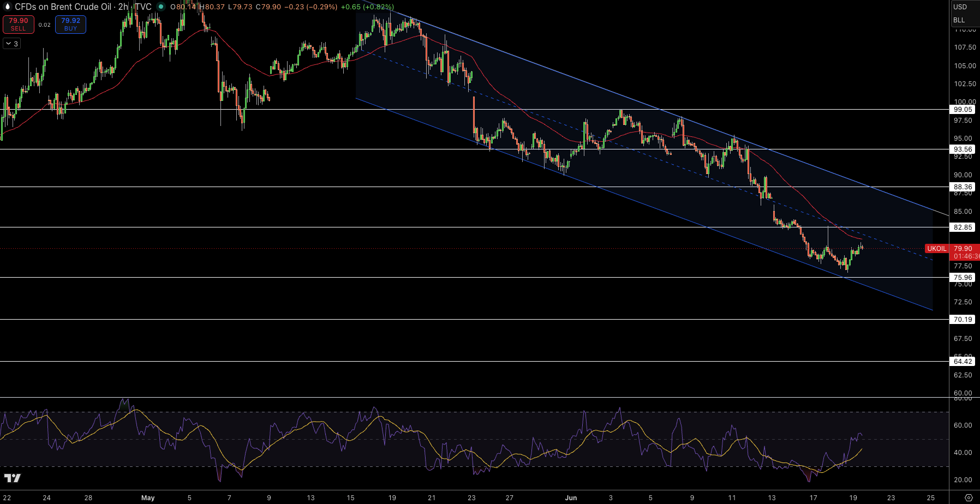This screenshot has height=504, width=980.
Task: Open chart settings gear icon
Action: coord(969,497)
